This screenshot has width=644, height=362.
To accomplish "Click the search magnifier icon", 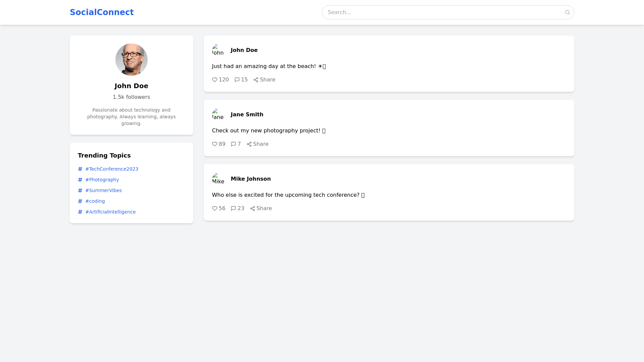I will click(x=567, y=12).
